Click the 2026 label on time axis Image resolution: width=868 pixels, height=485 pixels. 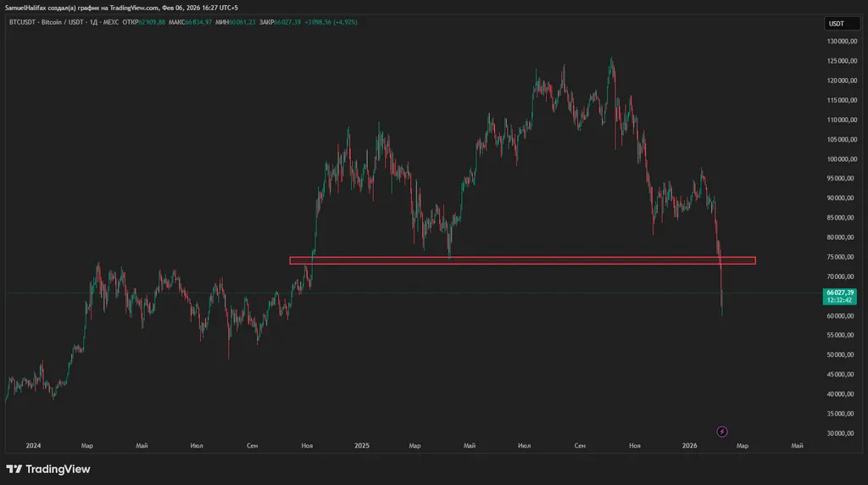tap(691, 445)
